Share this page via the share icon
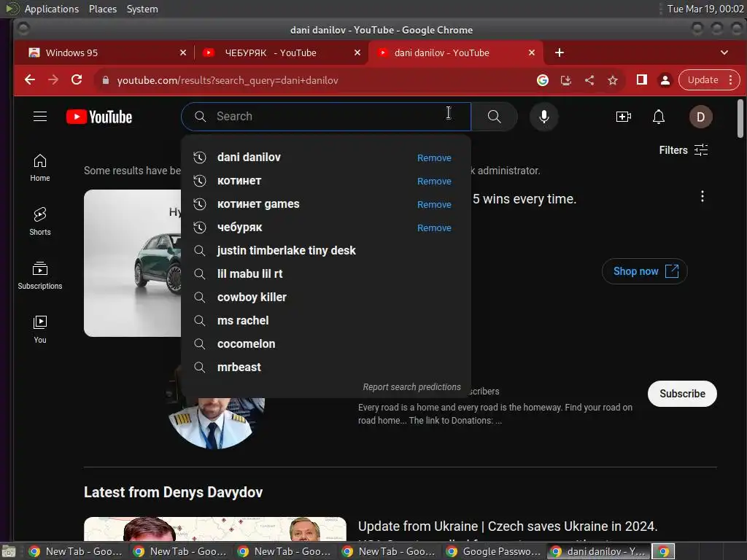Screen dimensions: 747x560 click(589, 80)
